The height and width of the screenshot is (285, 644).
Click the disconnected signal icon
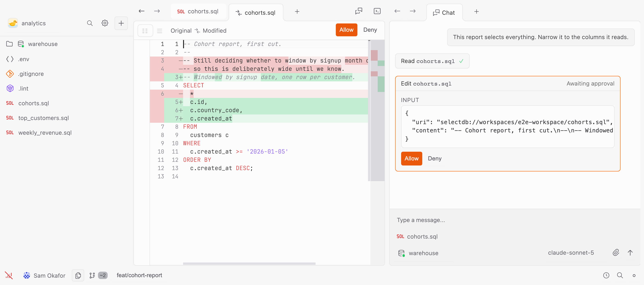(9, 275)
